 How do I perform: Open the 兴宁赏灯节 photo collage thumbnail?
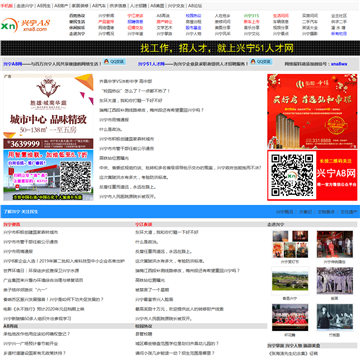click(x=290, y=245)
